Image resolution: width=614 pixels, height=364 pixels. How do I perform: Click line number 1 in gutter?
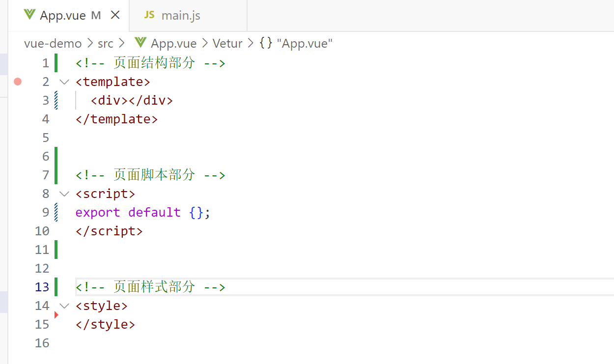[46, 63]
